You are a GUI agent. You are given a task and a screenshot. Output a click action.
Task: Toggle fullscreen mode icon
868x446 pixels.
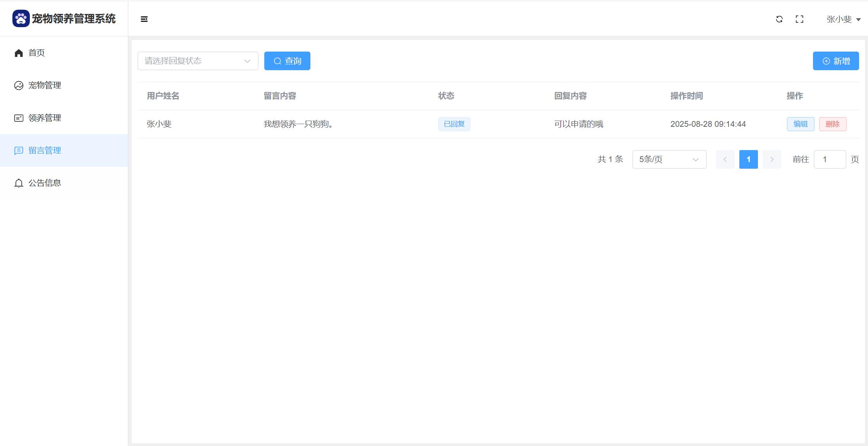click(x=799, y=19)
